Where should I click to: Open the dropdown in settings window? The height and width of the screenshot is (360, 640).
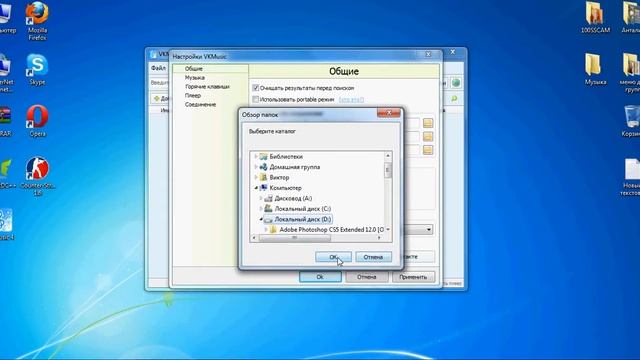pos(429,229)
